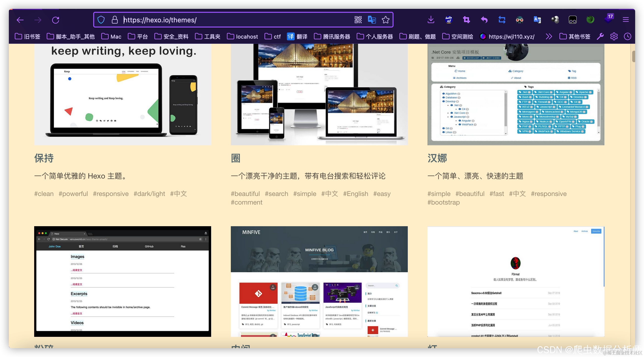Click the '#English' tag under the 圈 theme
This screenshot has height=357, width=644.
pyautogui.click(x=355, y=193)
